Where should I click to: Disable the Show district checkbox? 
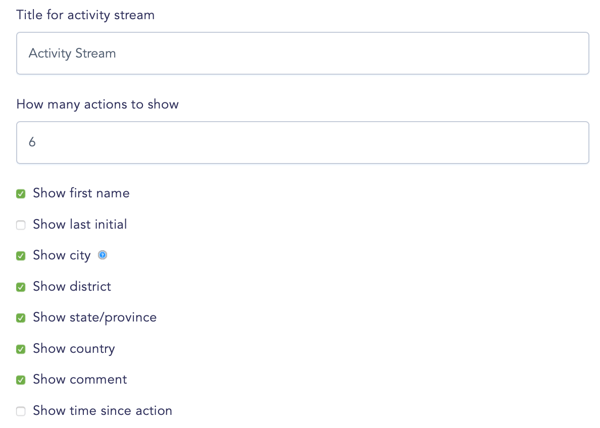pos(21,287)
